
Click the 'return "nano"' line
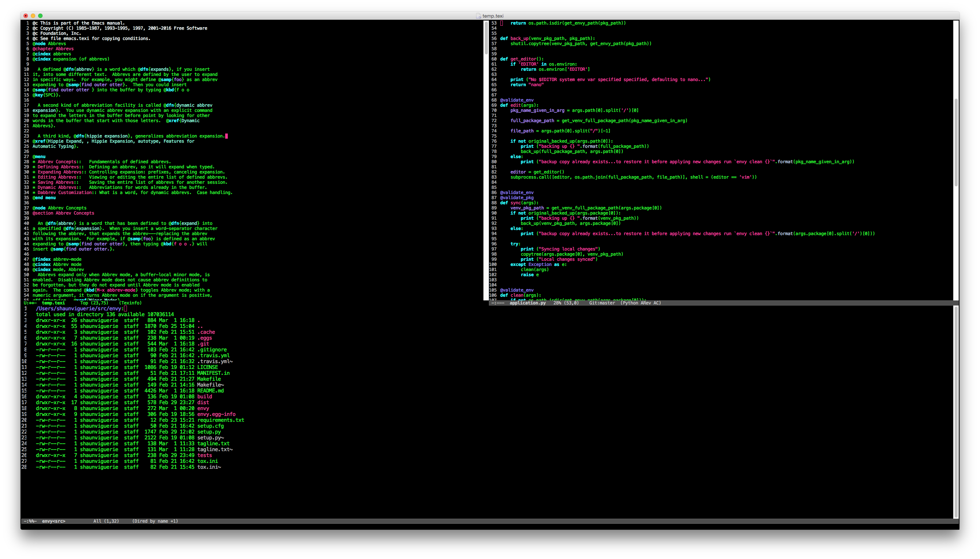pyautogui.click(x=527, y=85)
